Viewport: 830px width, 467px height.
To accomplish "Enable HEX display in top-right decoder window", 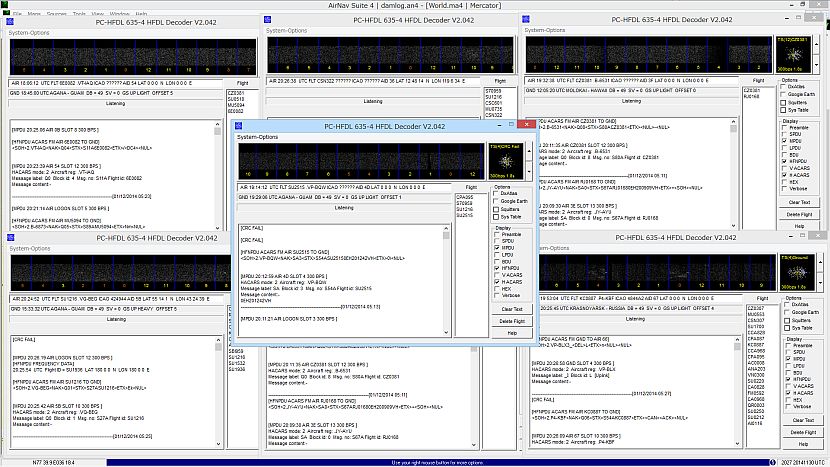I will coord(784,182).
